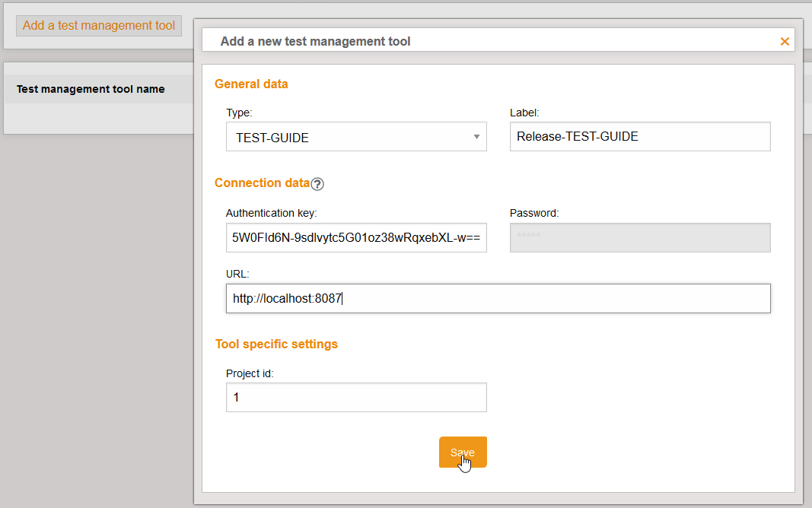Click into the Label field containing Release-TEST-GUIDE
This screenshot has width=812, height=508.
(x=639, y=136)
